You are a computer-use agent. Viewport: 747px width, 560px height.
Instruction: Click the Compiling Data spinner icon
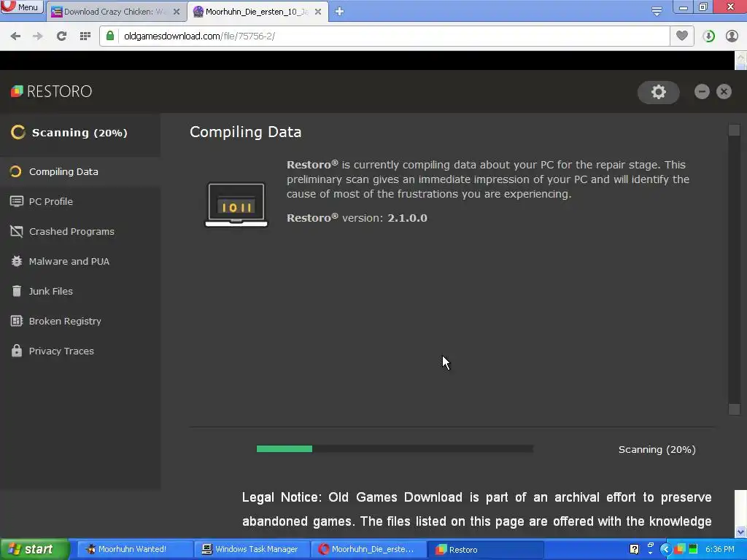15,171
